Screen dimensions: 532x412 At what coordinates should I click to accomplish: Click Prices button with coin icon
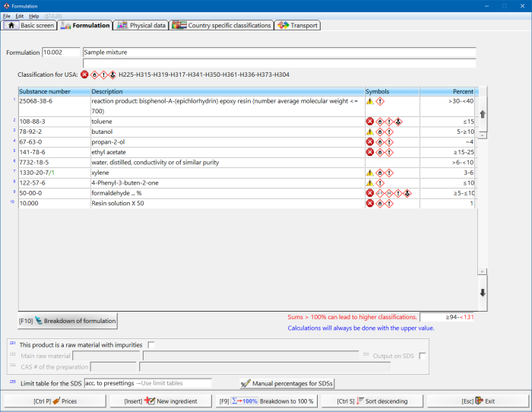[54, 401]
